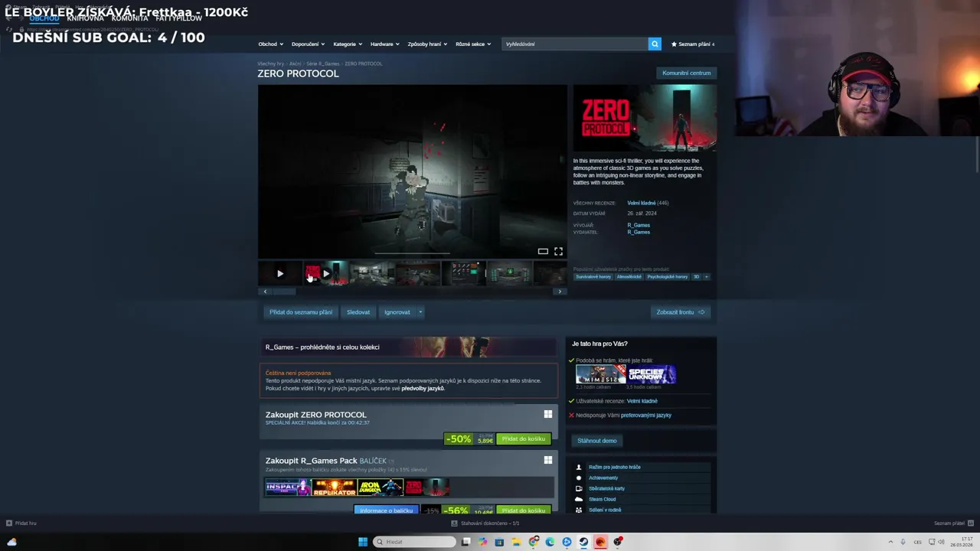Expand the Obchod dropdown menu
The image size is (980, 551).
tap(271, 44)
